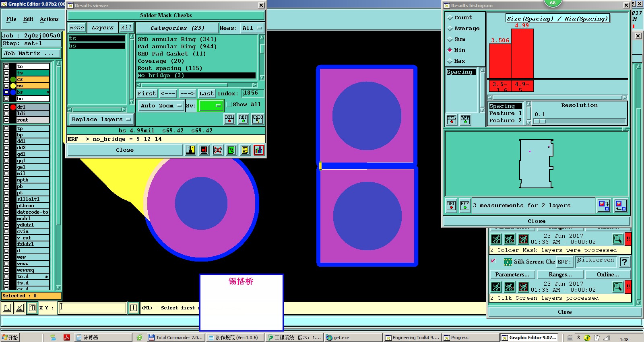644x342 pixels.
Task: Open the magnifier results icon in Silk Screen row
Action: pos(618,287)
